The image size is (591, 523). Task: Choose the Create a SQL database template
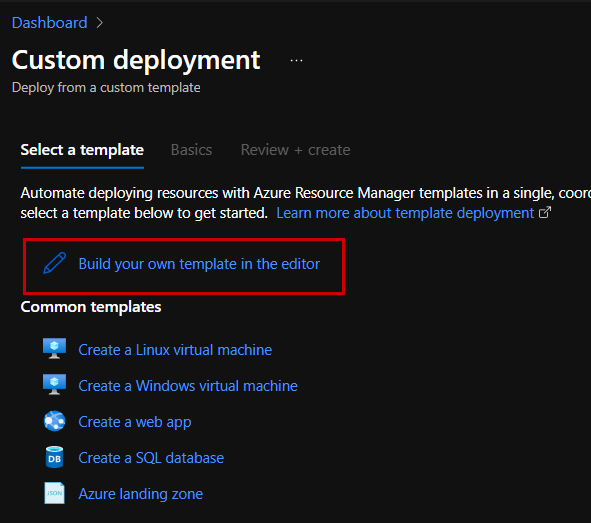151,458
